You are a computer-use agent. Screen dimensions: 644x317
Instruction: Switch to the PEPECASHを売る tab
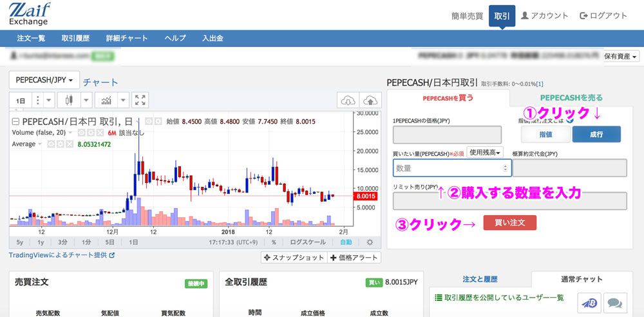pos(571,98)
